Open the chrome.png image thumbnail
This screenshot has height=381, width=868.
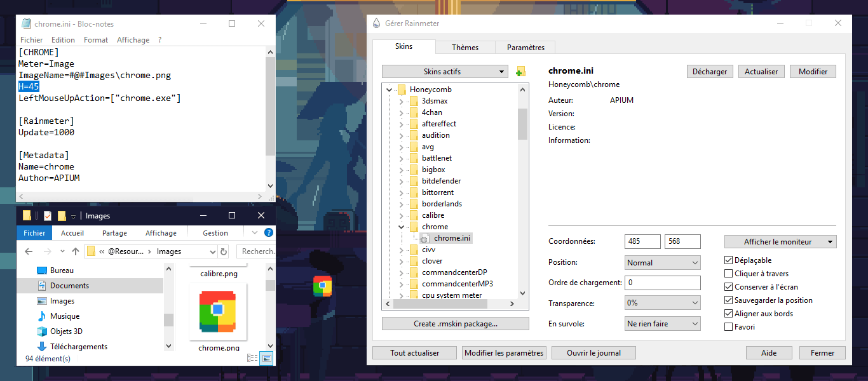pyautogui.click(x=218, y=311)
